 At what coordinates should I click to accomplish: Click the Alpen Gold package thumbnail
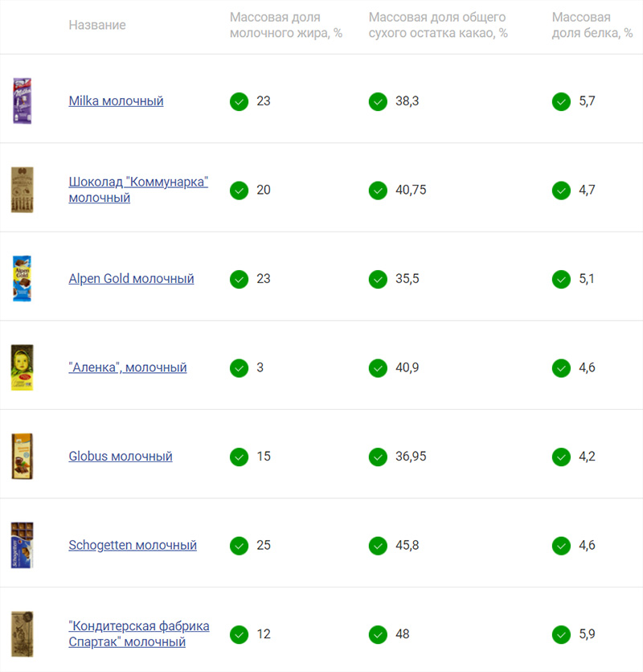point(23,279)
